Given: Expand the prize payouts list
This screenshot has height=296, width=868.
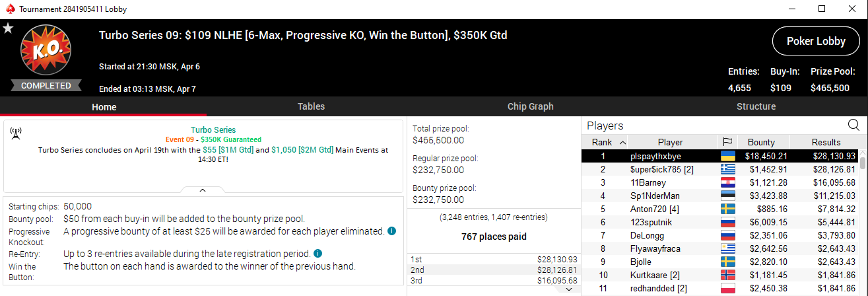Looking at the screenshot, I should pyautogui.click(x=568, y=289).
